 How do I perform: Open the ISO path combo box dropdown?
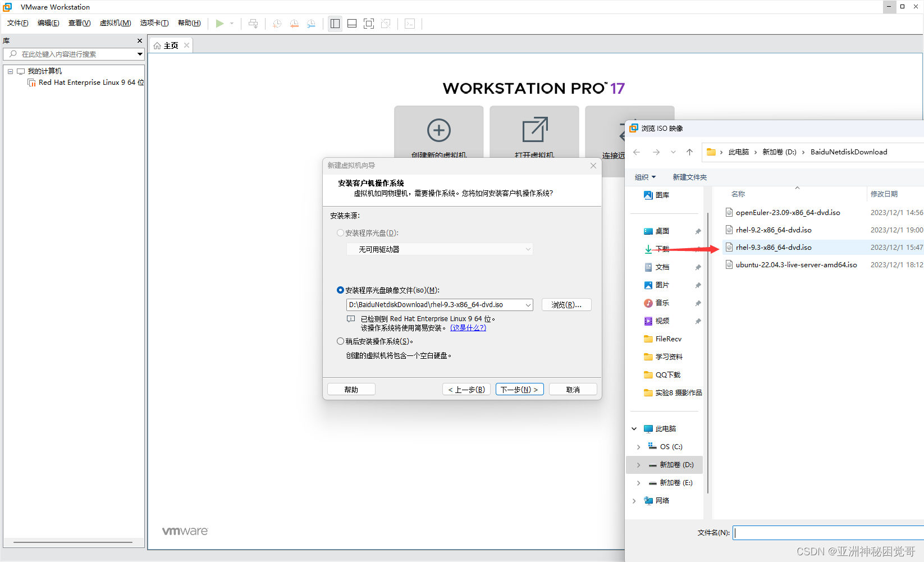(528, 305)
